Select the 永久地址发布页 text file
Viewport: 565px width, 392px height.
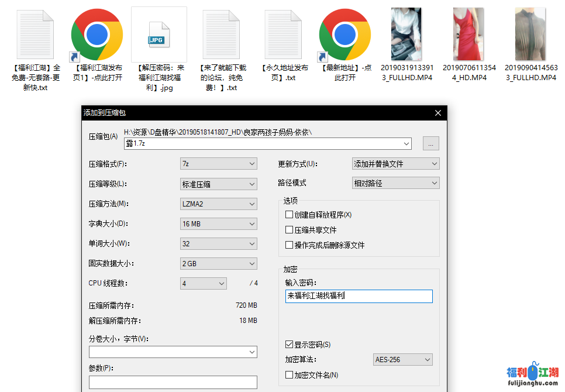pos(282,35)
